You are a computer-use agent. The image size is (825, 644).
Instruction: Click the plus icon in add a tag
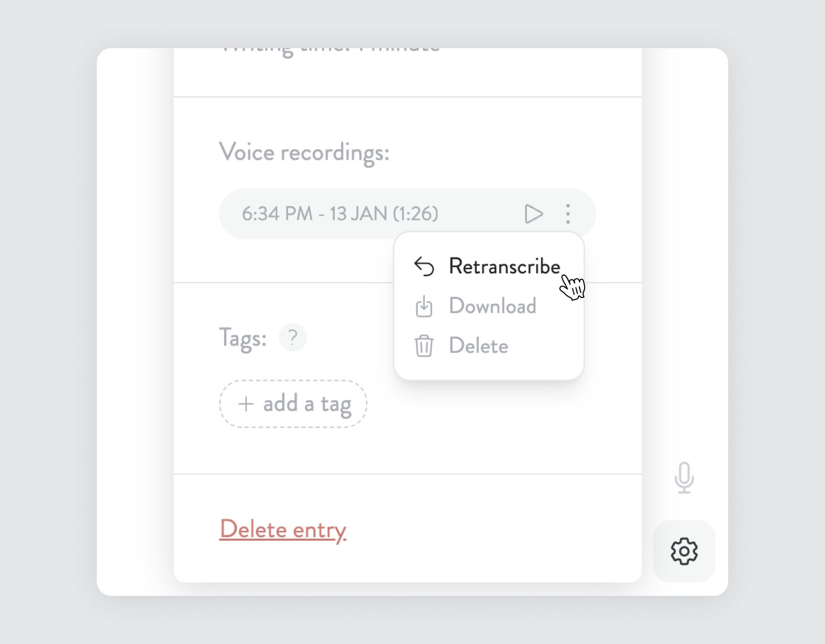246,404
